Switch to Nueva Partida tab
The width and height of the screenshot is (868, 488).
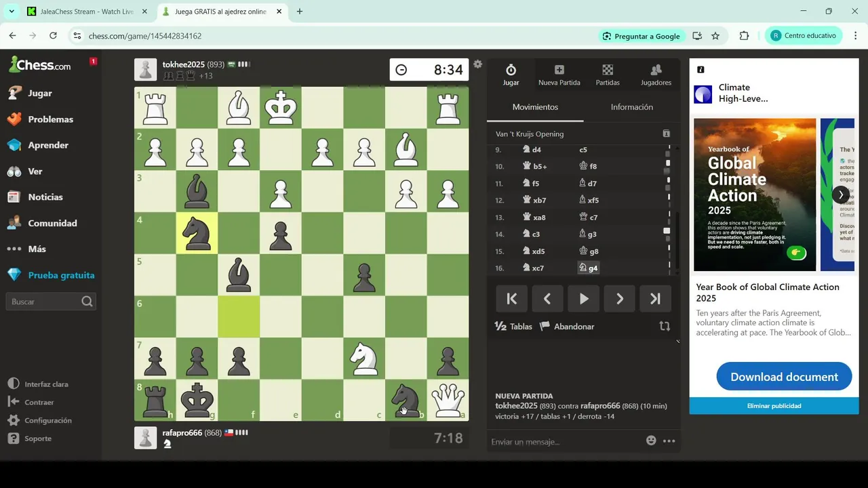click(559, 75)
